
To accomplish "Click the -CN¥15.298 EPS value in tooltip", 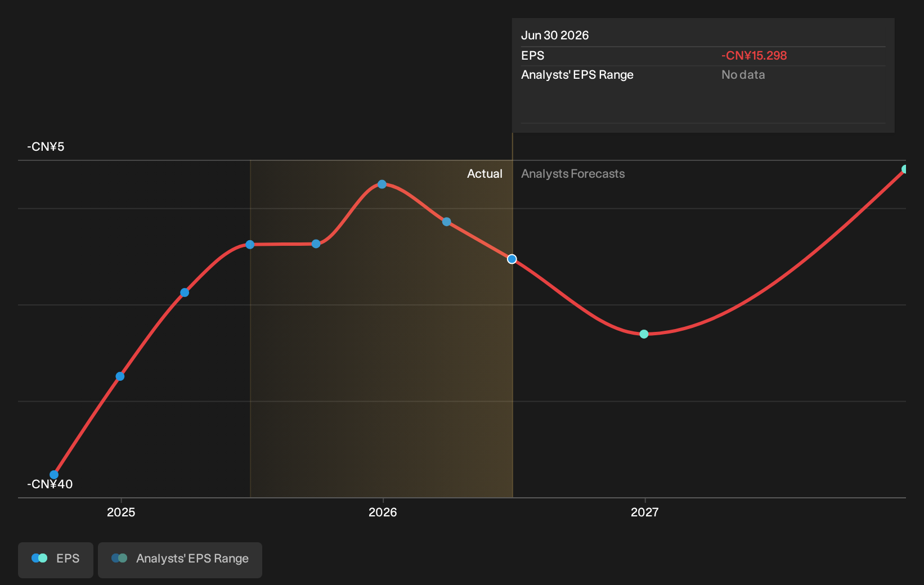I will pyautogui.click(x=754, y=56).
